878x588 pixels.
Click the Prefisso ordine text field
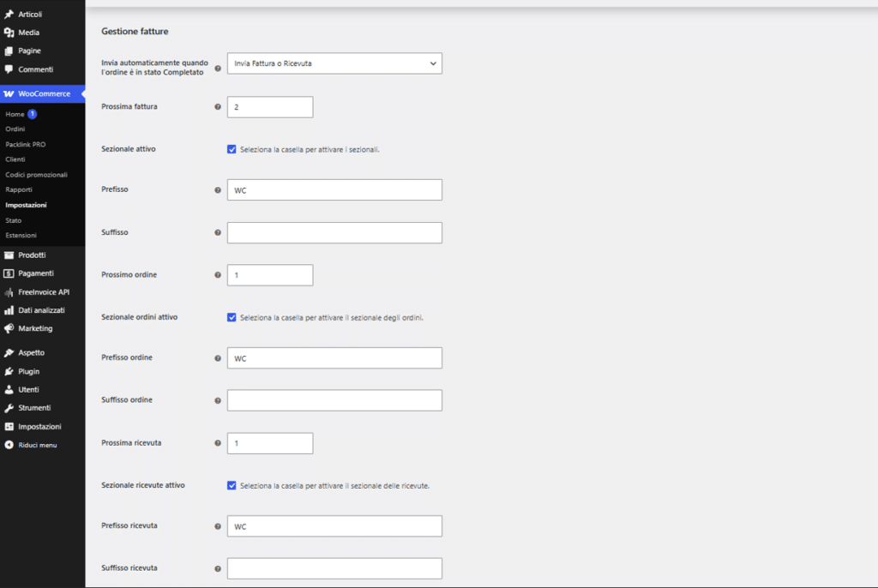[334, 357]
